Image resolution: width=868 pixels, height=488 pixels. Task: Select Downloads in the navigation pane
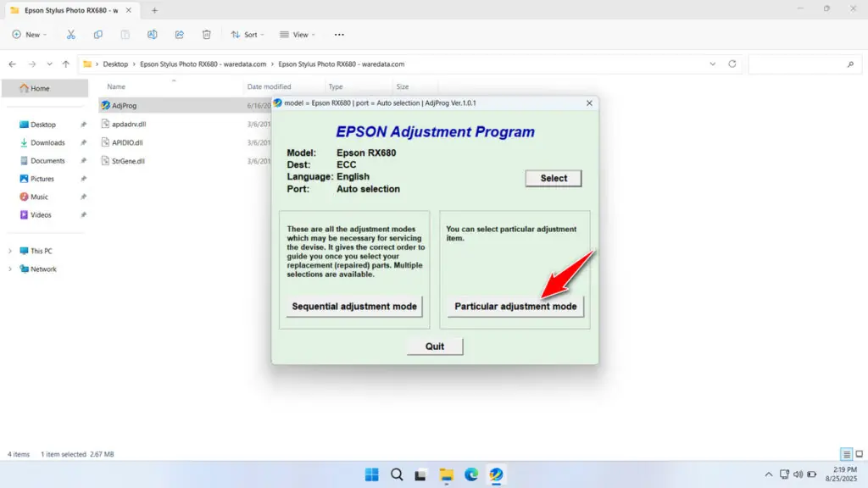tap(47, 143)
